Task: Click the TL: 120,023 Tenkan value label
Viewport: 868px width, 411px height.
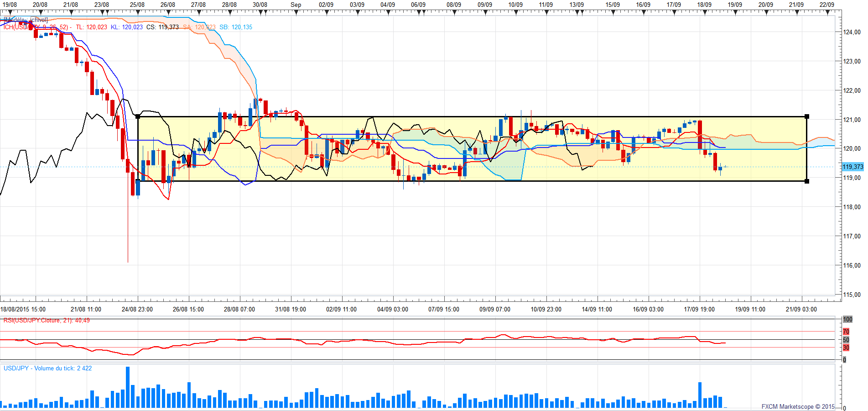Action: coord(91,27)
